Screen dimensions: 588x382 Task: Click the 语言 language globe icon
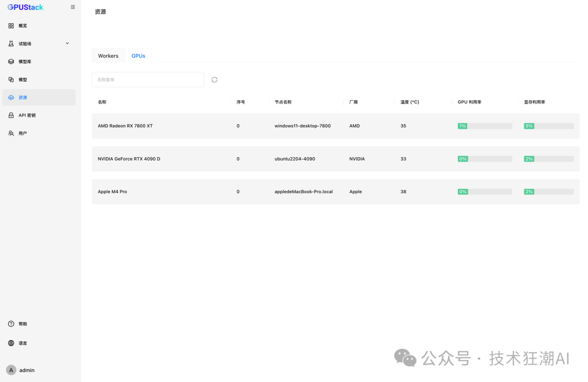pos(11,343)
